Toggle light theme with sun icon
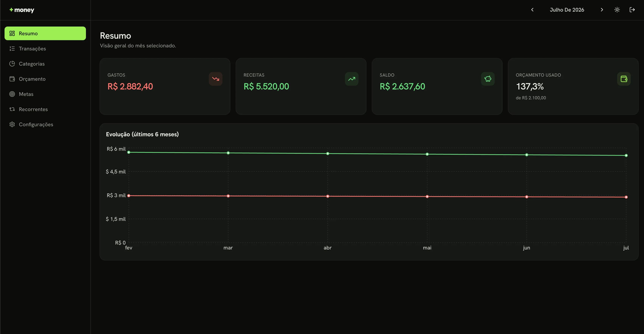Viewport: 644px width, 334px height. point(617,10)
